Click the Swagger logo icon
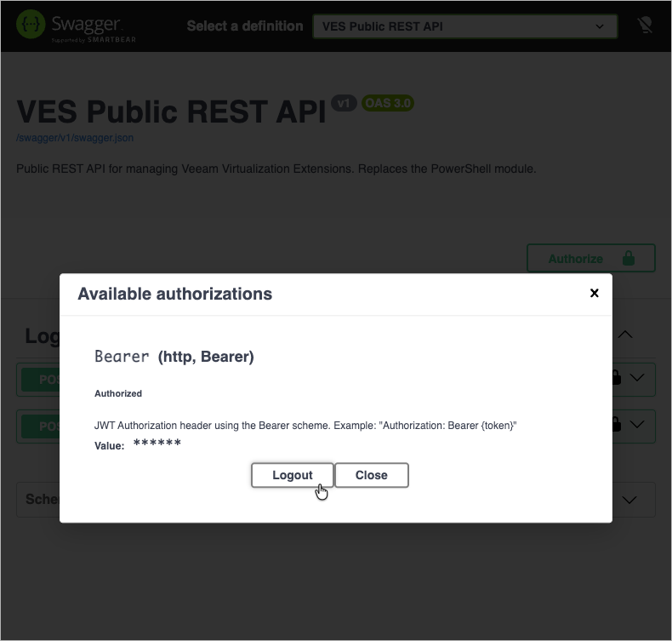The image size is (672, 641). [31, 25]
